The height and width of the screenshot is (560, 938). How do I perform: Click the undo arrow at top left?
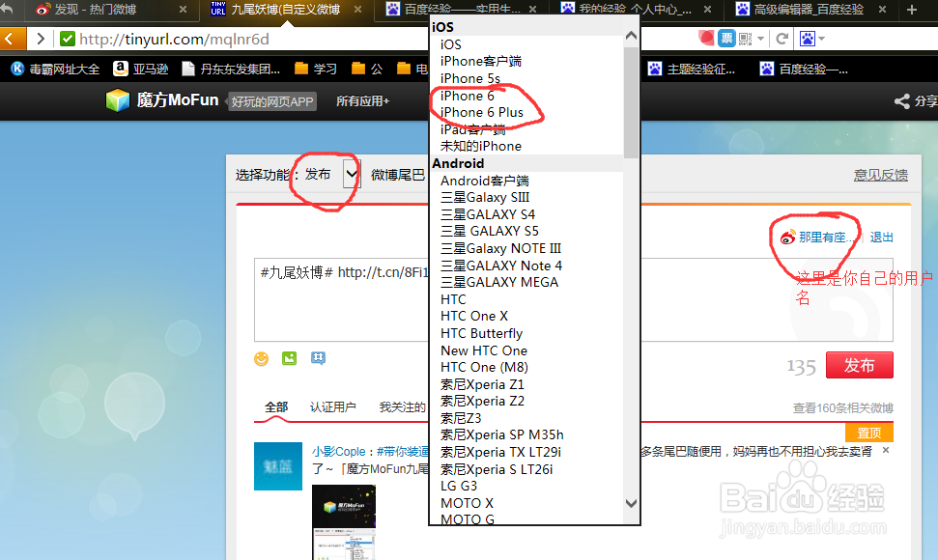[x=7, y=9]
